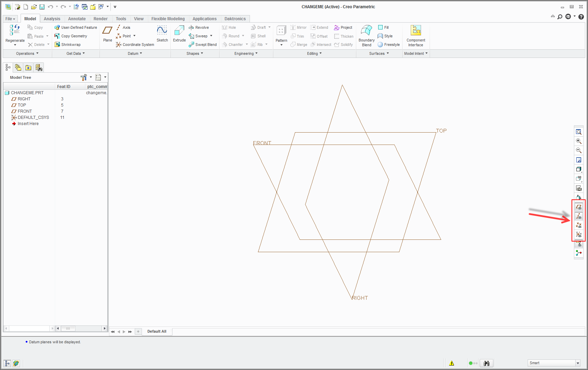This screenshot has width=588, height=370.
Task: Open User-Defined Feature
Action: coord(76,27)
